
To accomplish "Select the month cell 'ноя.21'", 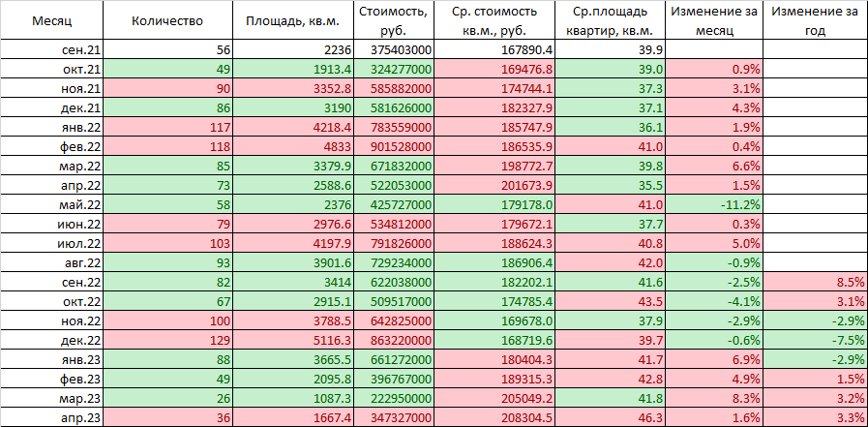I will [x=52, y=89].
